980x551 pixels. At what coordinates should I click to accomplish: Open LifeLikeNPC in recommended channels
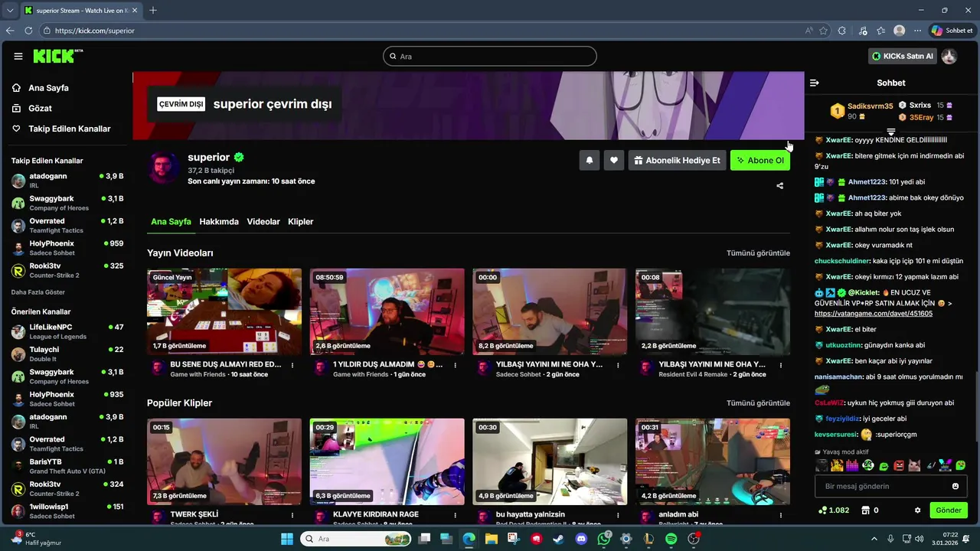[67, 331]
